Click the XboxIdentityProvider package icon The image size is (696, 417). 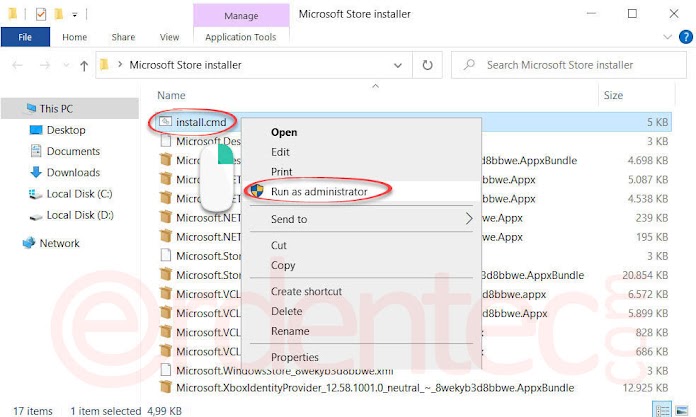[x=166, y=387]
